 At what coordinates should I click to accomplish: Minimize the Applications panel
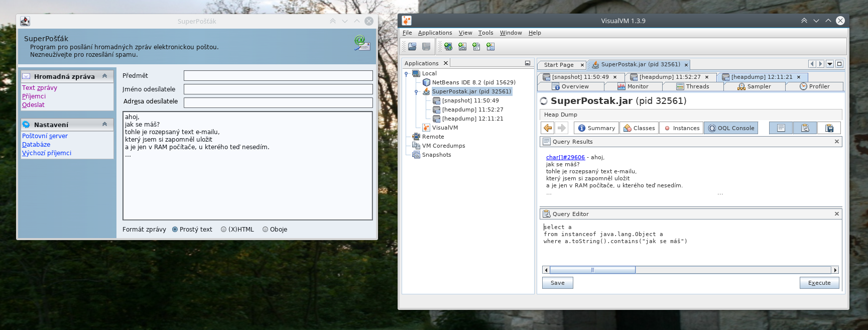tap(528, 63)
